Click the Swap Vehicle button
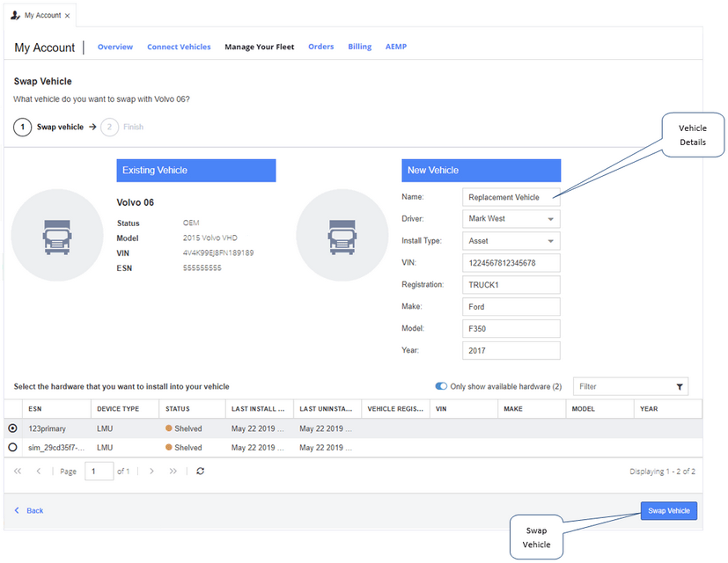728x563 pixels. click(x=668, y=510)
